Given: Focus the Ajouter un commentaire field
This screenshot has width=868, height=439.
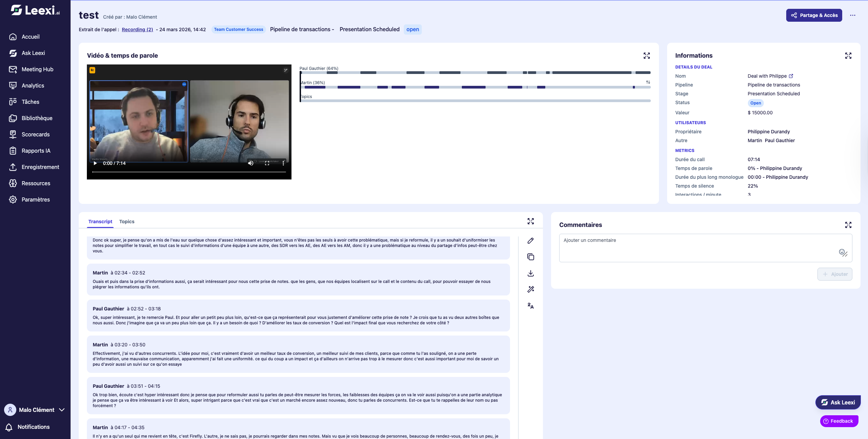Looking at the screenshot, I should coord(705,248).
